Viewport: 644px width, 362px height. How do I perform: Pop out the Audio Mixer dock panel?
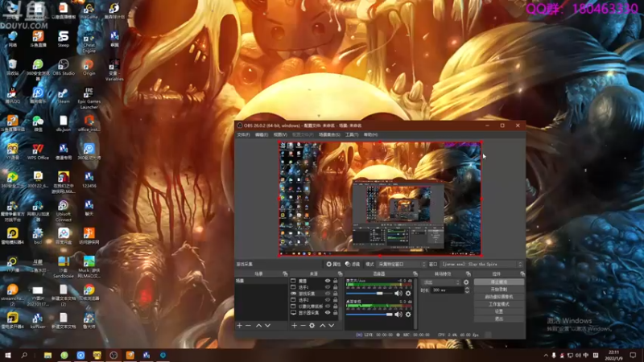tap(415, 274)
